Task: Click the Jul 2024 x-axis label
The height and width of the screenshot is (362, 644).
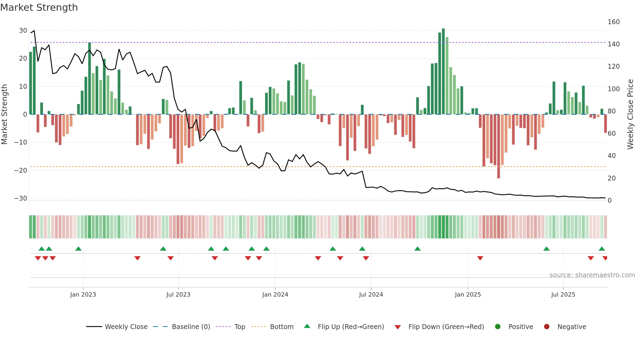Action: (371, 295)
